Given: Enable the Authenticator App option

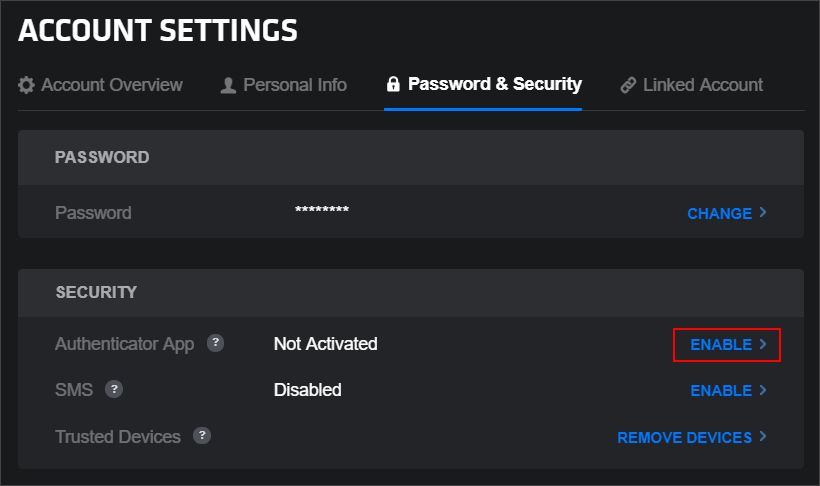Looking at the screenshot, I should pos(721,344).
